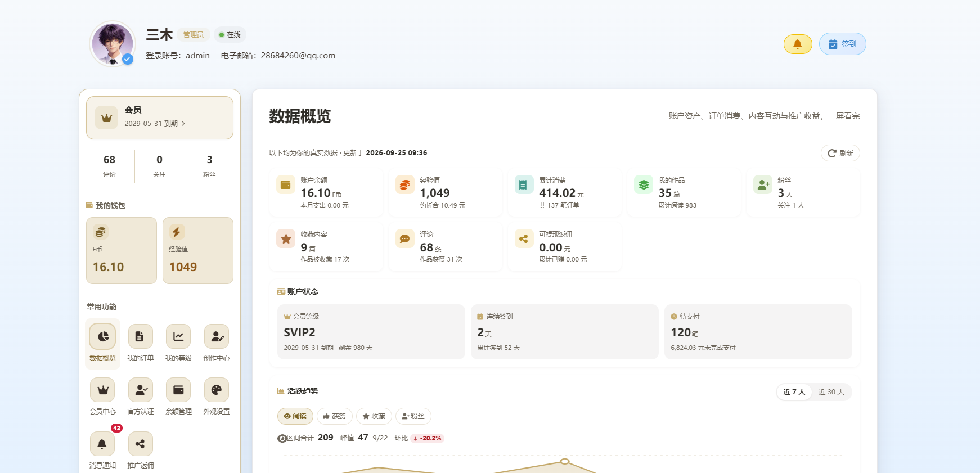Click the chart data point marker

pyautogui.click(x=565, y=461)
